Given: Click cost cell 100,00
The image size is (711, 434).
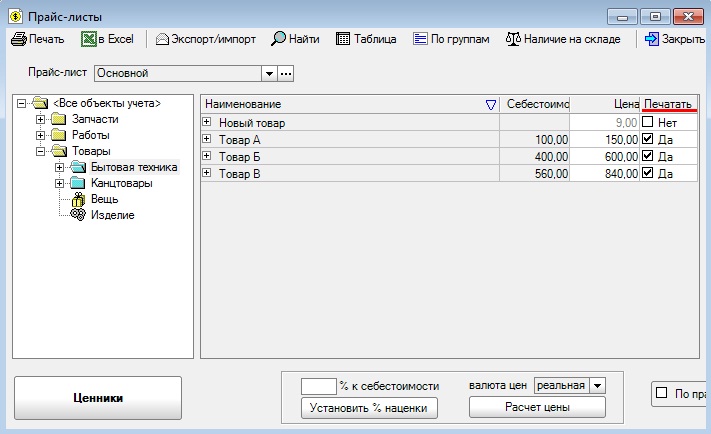Looking at the screenshot, I should tap(535, 139).
